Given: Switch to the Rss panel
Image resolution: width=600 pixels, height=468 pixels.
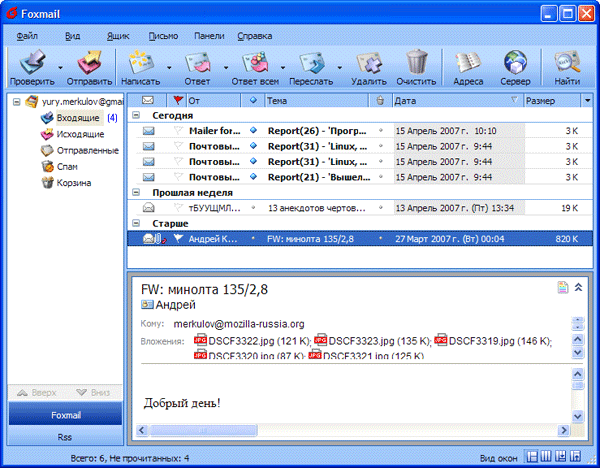Looking at the screenshot, I should (65, 437).
